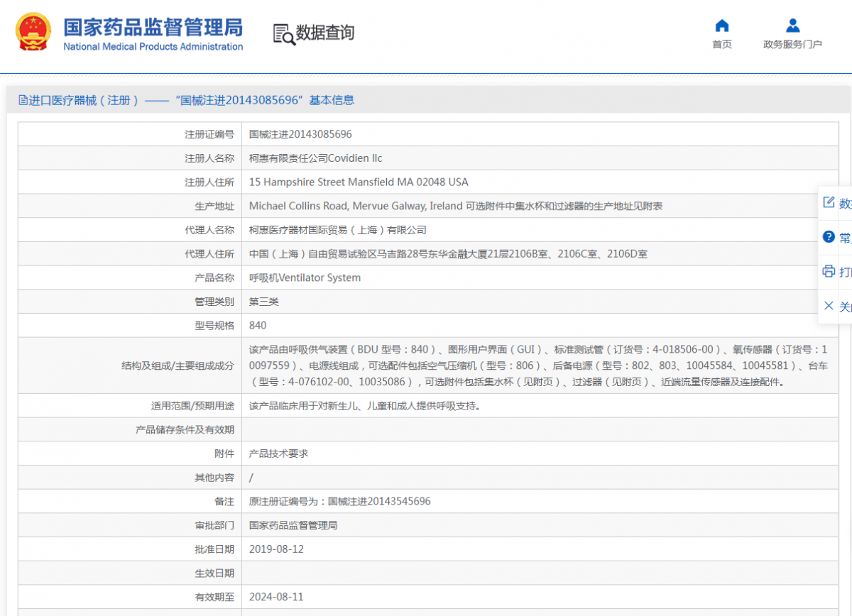Screen dimensions: 852x616
Task: Open 首页 link
Action: [x=722, y=45]
